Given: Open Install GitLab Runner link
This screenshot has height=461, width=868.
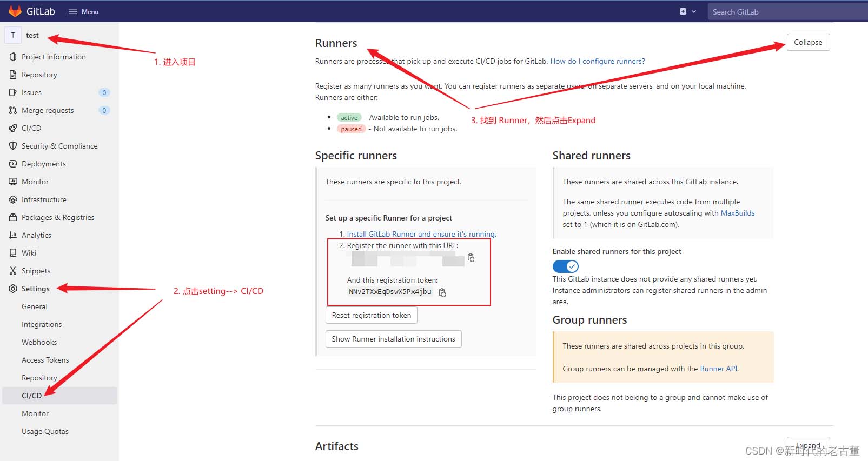Looking at the screenshot, I should pyautogui.click(x=421, y=234).
